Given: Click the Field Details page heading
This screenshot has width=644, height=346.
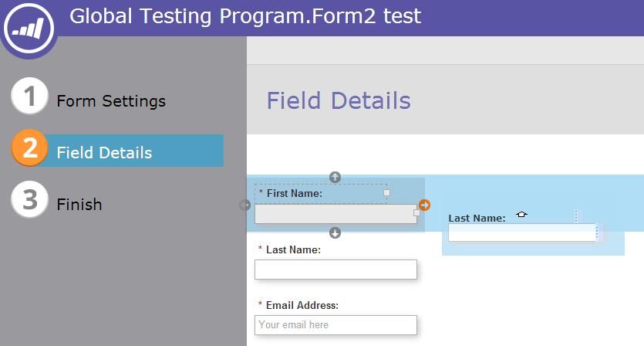Looking at the screenshot, I should pos(339,100).
